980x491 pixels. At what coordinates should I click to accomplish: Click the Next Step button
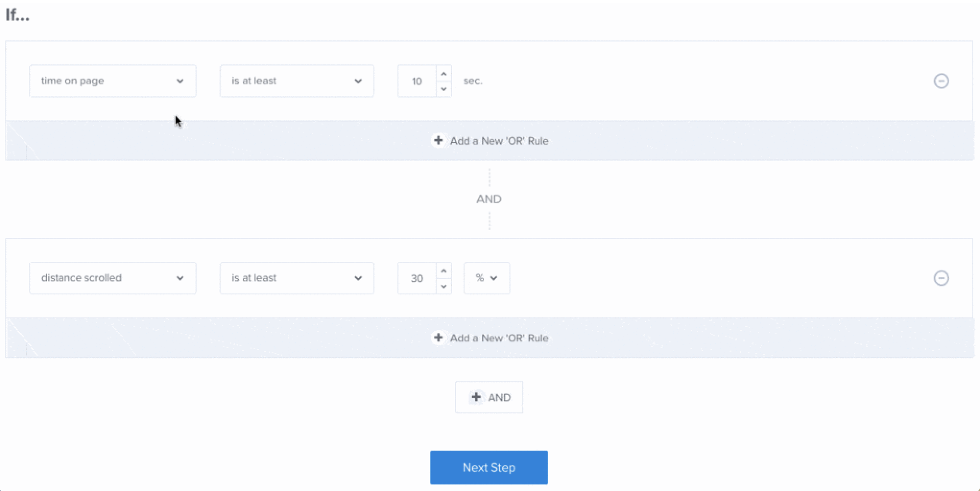[x=489, y=468]
